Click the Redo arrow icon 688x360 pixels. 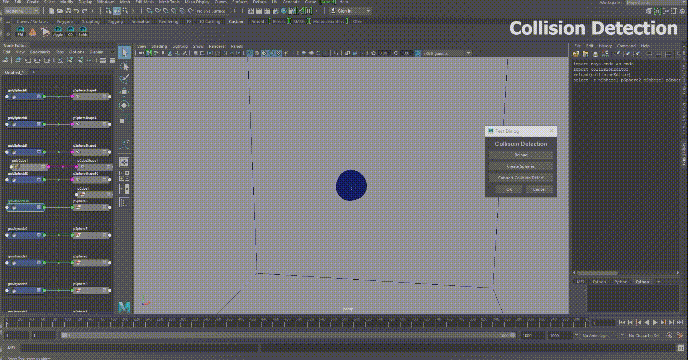coord(83,11)
